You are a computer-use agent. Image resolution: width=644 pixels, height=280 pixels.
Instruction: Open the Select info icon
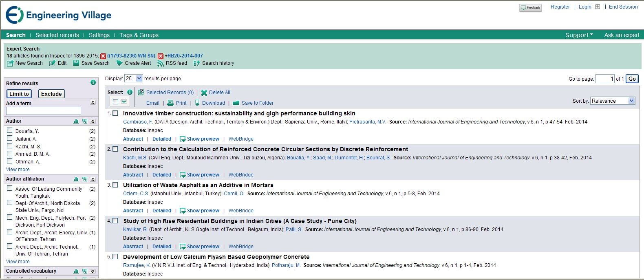click(130, 92)
